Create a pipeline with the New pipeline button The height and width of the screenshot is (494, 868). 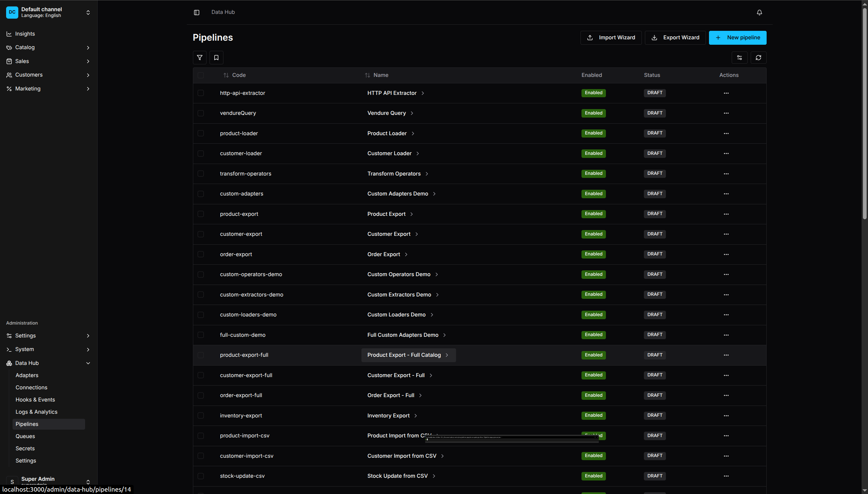[x=737, y=37]
